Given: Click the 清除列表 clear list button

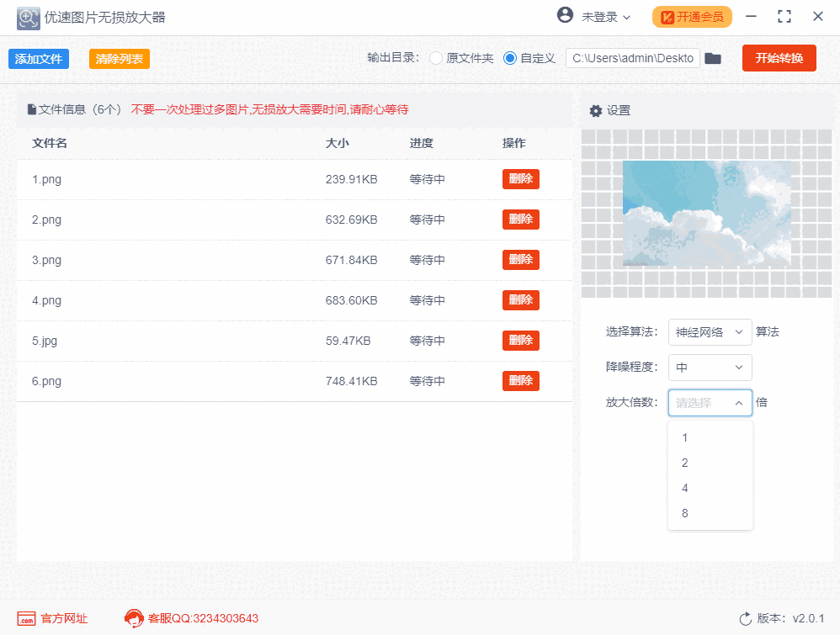Looking at the screenshot, I should click(120, 58).
